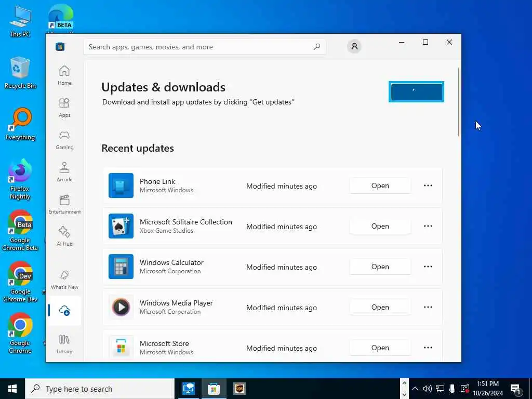Select Google Chrome Beta desktop shortcut
Screen dimensions: 532x399
(x=20, y=231)
